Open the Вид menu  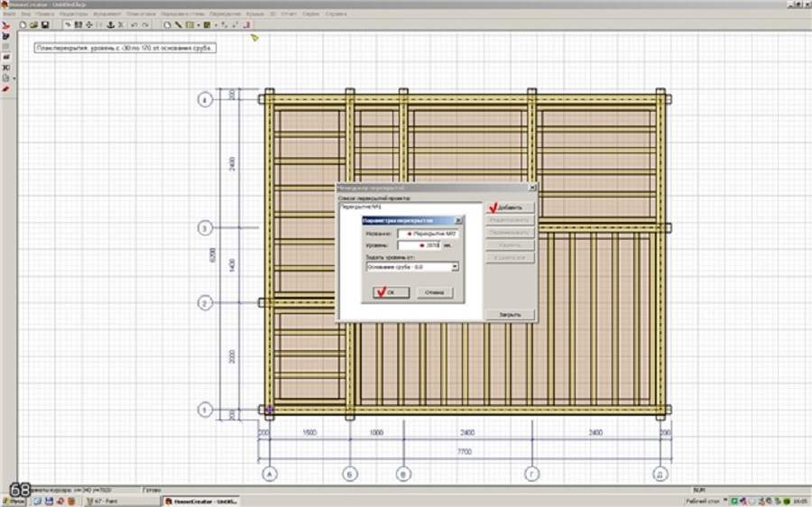(x=25, y=14)
